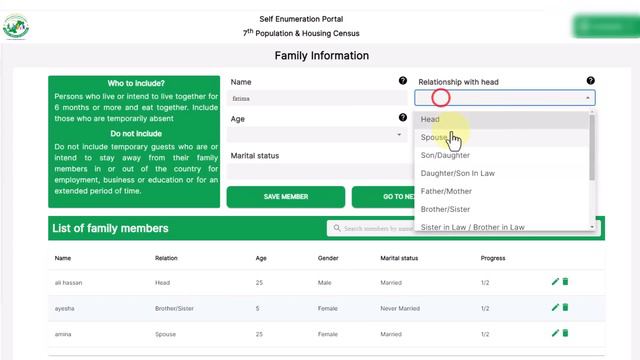
Task: Click the SAVE MEMBER button
Action: (x=286, y=197)
